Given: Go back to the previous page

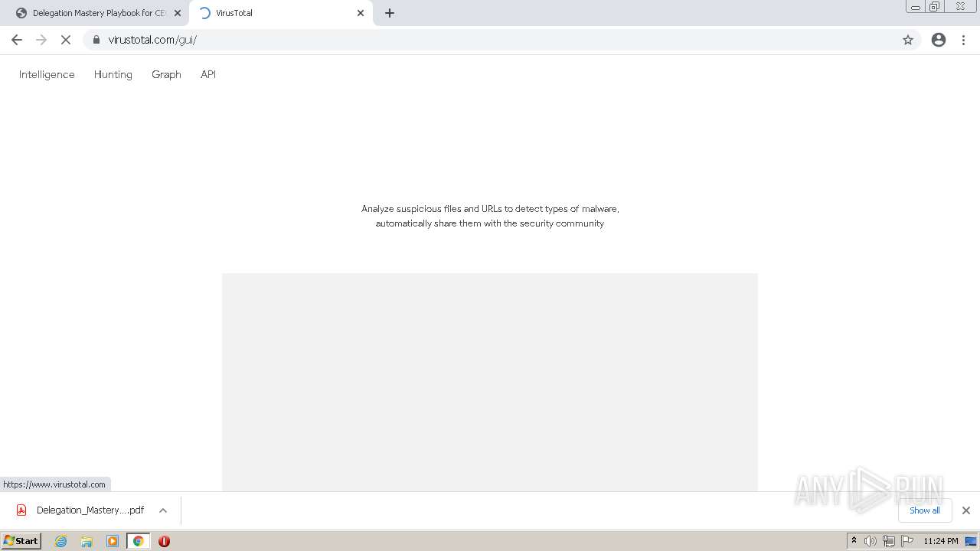Looking at the screenshot, I should (17, 40).
